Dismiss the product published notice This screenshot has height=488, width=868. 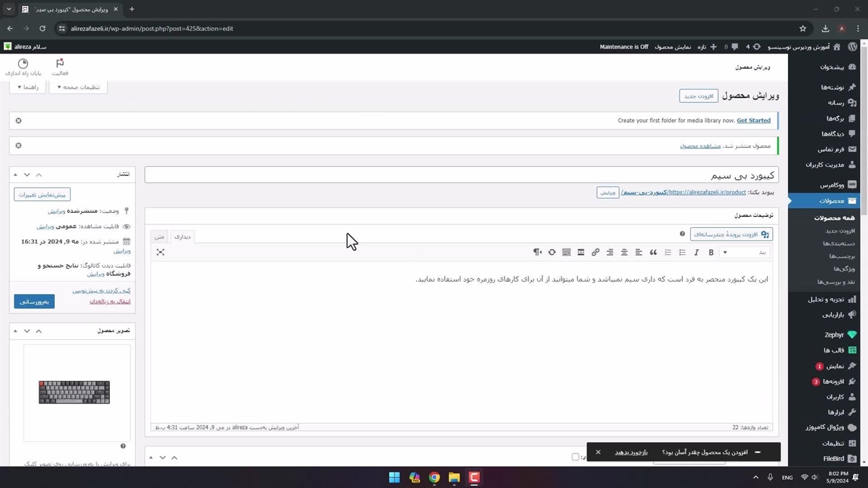(18, 145)
